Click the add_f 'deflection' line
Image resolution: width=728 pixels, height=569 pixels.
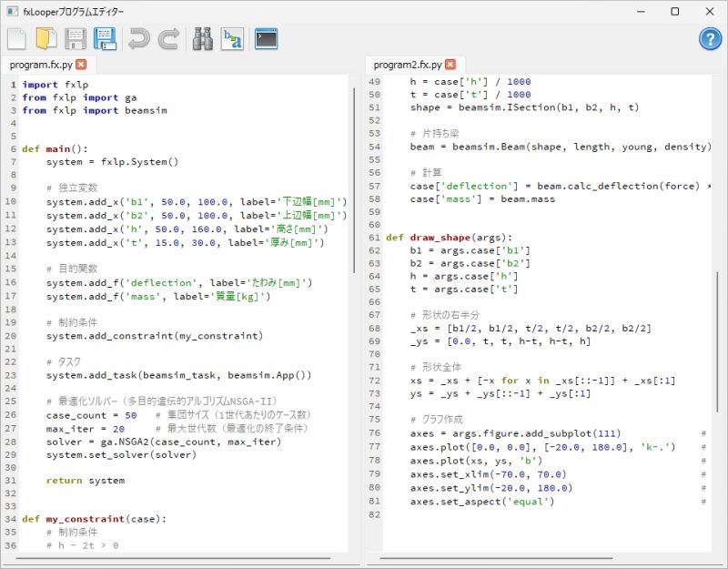coord(179,283)
